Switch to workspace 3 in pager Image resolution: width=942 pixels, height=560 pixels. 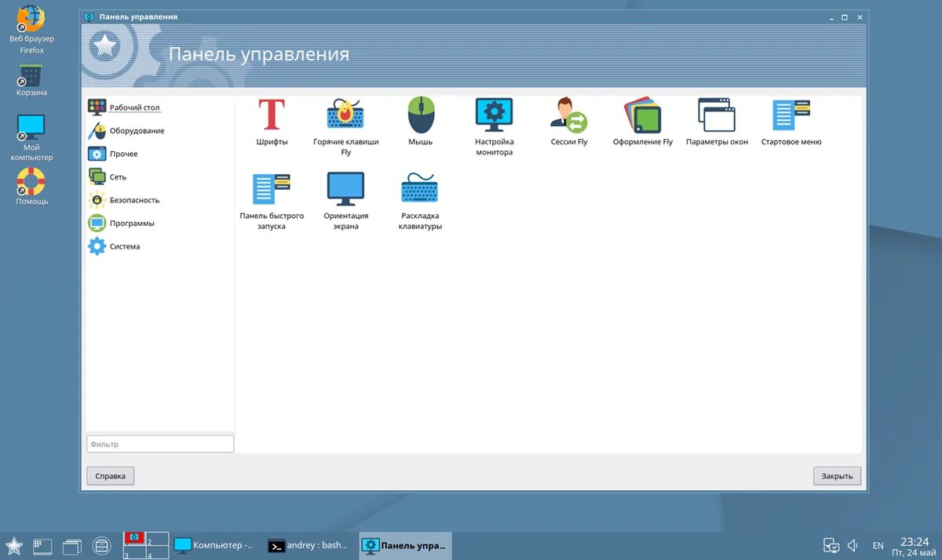[x=134, y=552]
